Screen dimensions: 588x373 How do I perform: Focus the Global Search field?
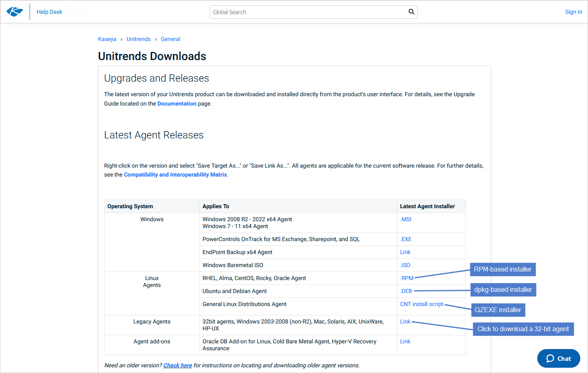(313, 12)
